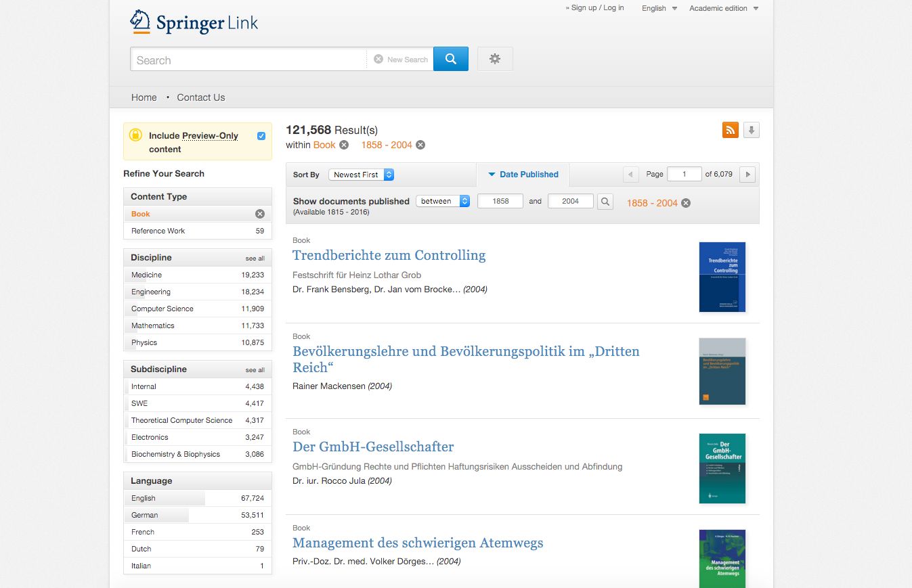Open Trendberichte zum Controlling book title
The height and width of the screenshot is (588, 912).
pos(389,255)
